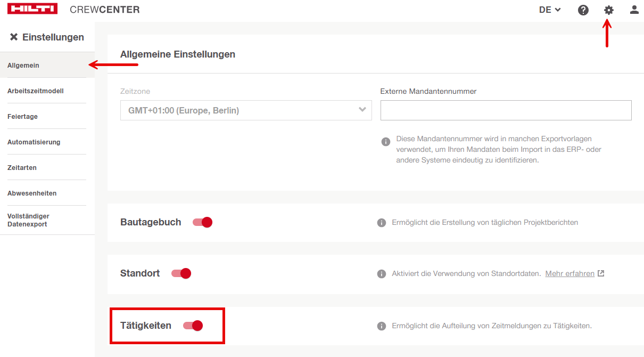Open the help question mark icon
The width and height of the screenshot is (644, 357).
583,10
